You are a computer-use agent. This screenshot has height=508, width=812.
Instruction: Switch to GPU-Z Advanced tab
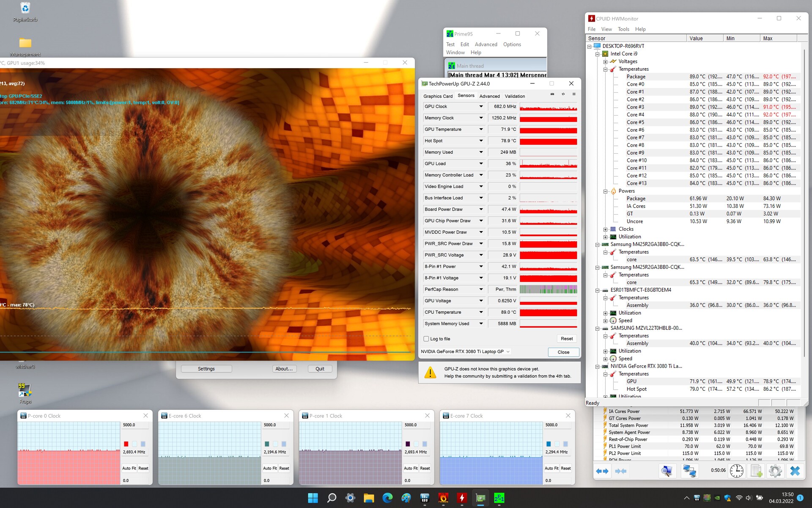pos(489,96)
